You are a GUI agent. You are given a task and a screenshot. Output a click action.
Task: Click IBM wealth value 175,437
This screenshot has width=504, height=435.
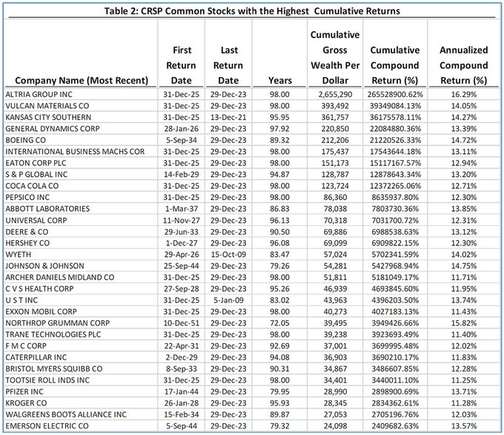[x=335, y=152]
